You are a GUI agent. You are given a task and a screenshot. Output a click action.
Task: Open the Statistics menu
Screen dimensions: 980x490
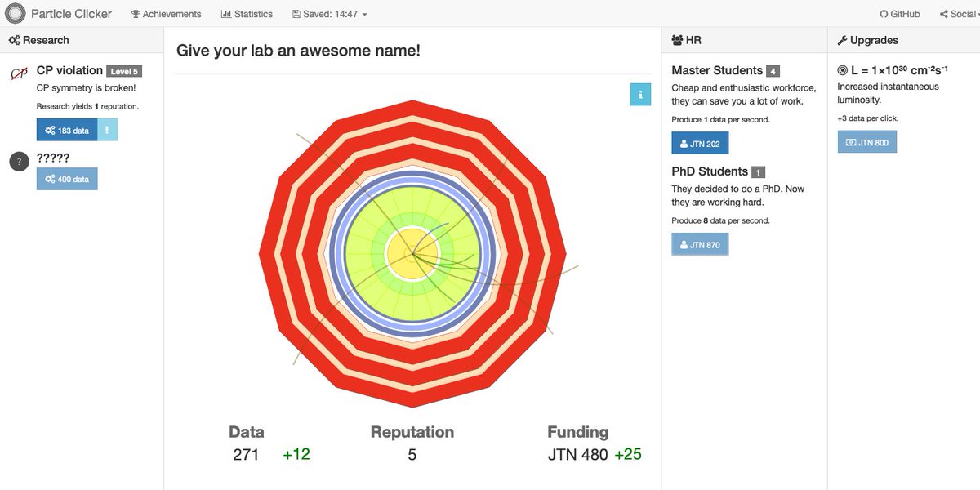(x=247, y=14)
